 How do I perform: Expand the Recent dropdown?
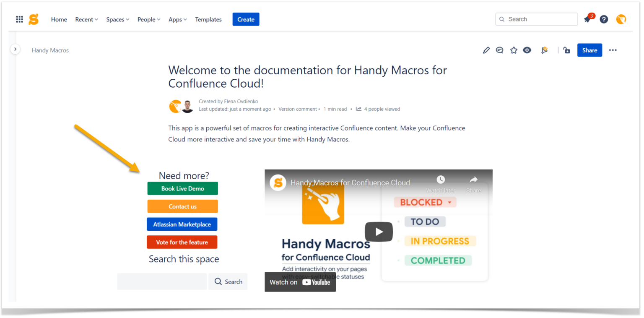[86, 19]
